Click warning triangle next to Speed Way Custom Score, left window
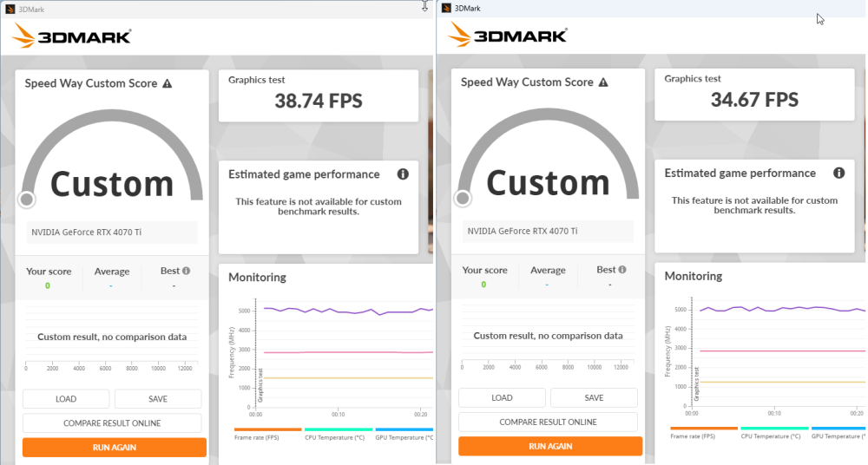 168,83
